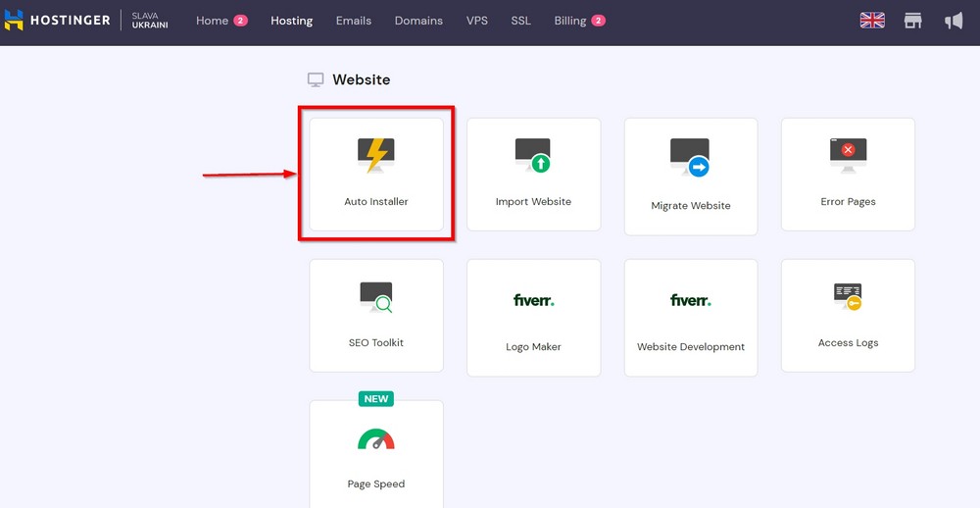Click the Page Speed gauge icon
Viewport: 980px width, 508px height.
[376, 438]
